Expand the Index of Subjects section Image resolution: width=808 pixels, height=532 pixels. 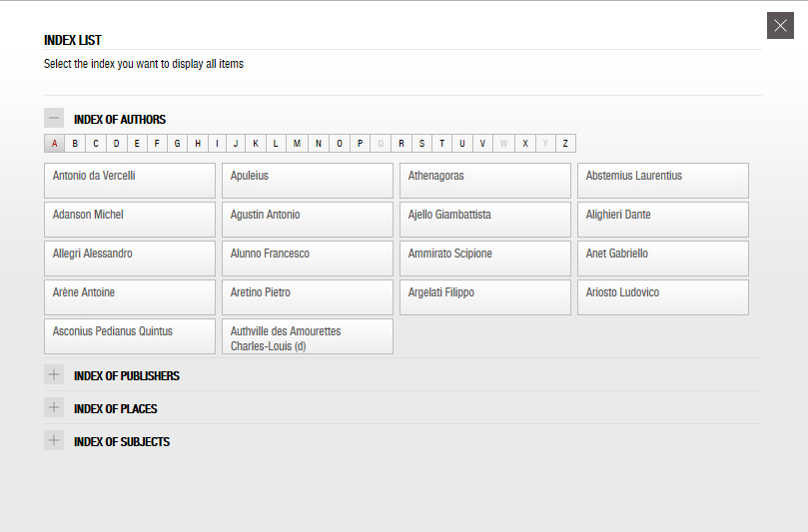(54, 440)
